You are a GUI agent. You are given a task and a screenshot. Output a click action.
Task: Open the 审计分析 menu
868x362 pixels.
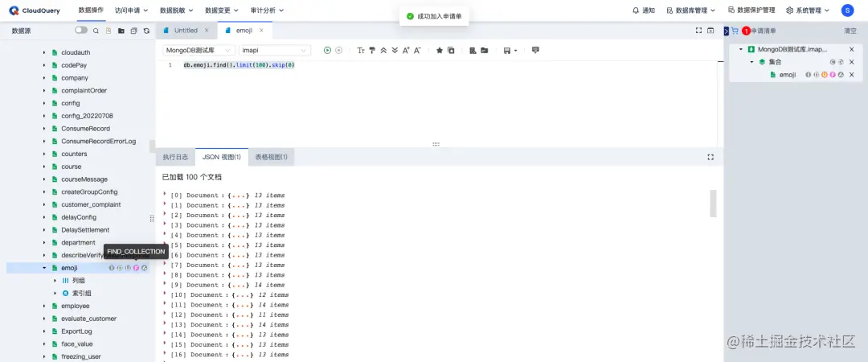coord(267,10)
